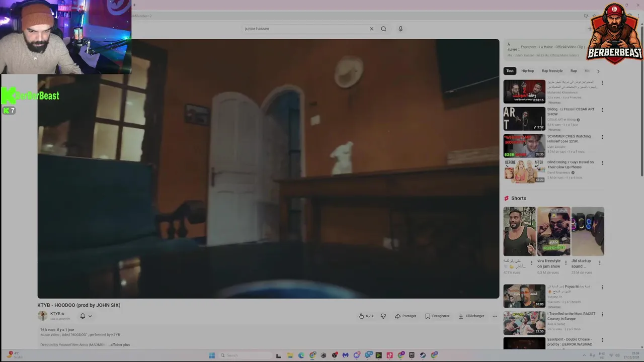This screenshot has width=644, height=362.
Task: Open Microsoft Edge from the taskbar
Action: tap(301, 355)
